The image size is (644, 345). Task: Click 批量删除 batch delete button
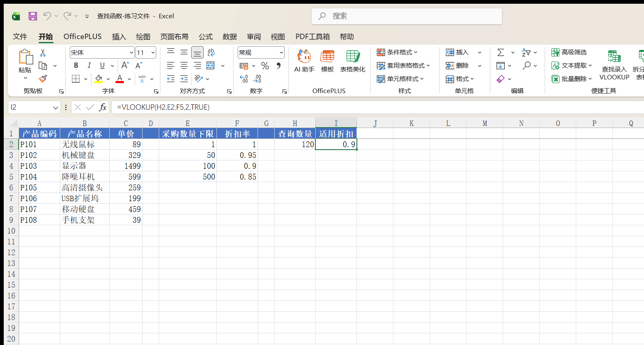572,79
